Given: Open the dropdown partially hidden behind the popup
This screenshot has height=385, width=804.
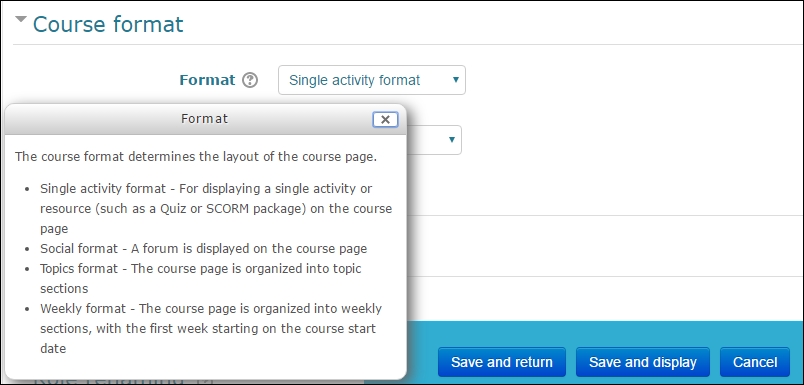Looking at the screenshot, I should tap(434, 140).
